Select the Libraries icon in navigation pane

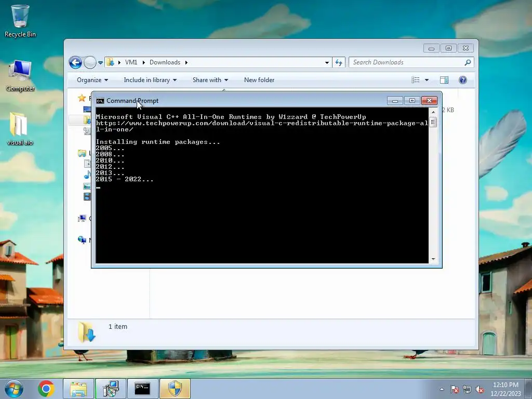coord(82,153)
